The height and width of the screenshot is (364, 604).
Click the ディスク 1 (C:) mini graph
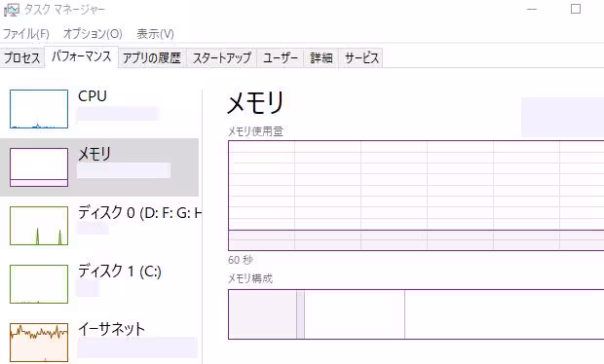39,284
